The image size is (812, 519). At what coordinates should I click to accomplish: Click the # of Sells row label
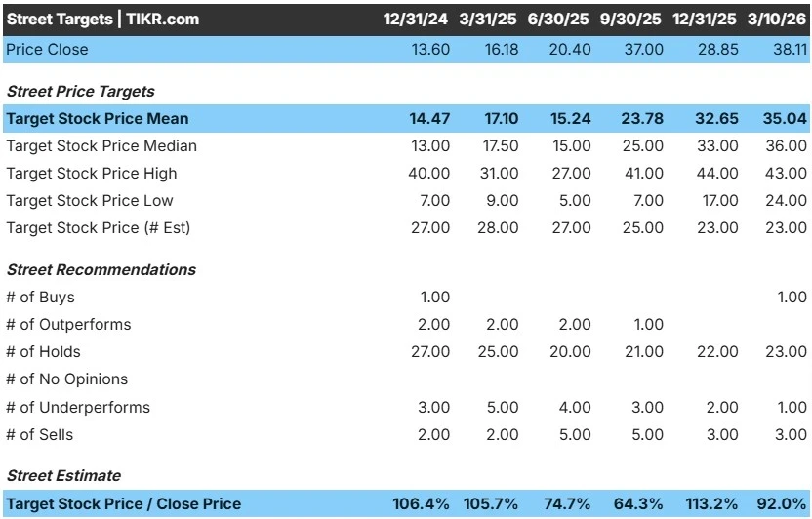tap(40, 435)
